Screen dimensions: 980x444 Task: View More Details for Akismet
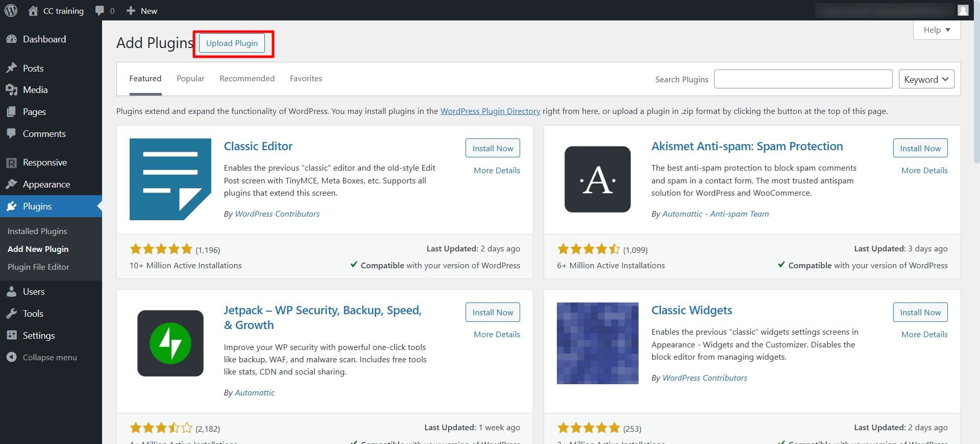pos(924,171)
